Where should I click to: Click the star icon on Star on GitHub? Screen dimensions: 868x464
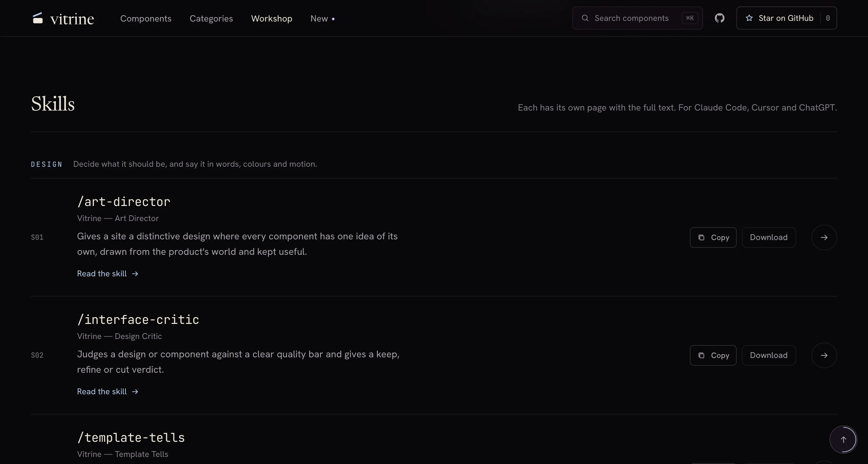click(749, 18)
